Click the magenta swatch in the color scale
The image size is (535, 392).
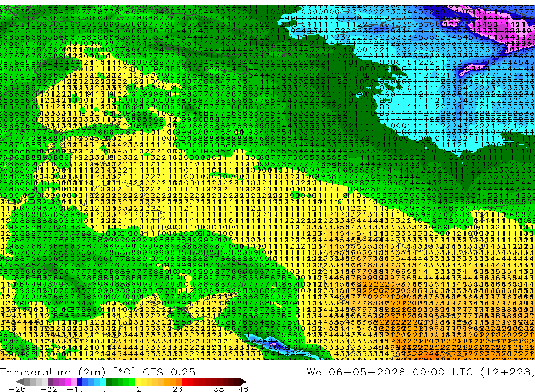click(x=67, y=382)
